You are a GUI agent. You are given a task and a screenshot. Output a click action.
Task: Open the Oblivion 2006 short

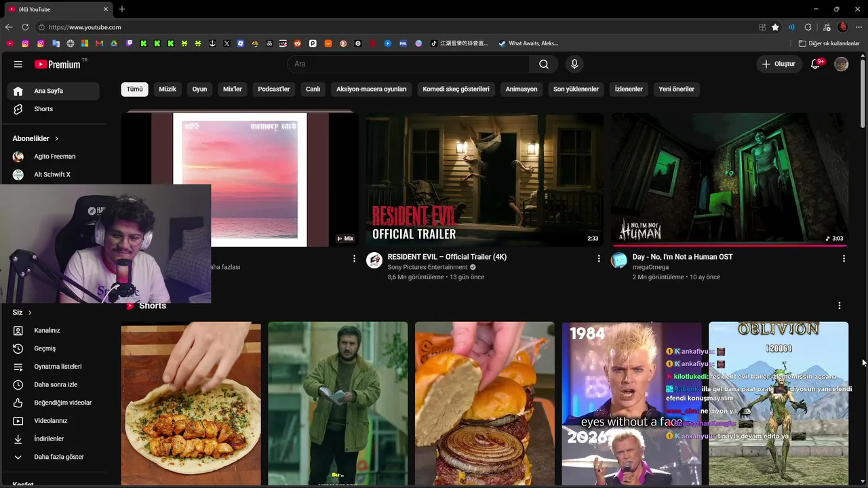(x=778, y=404)
